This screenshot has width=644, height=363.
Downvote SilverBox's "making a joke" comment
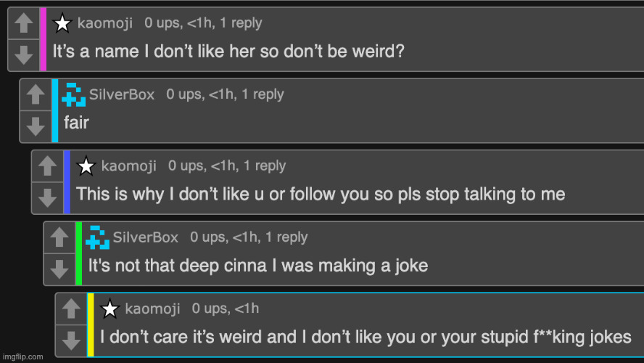pos(59,268)
